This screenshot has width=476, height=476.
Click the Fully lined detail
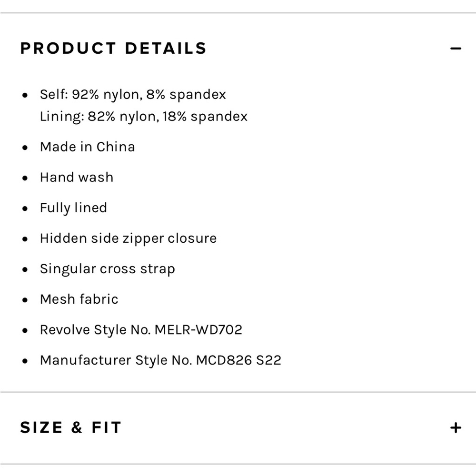73,208
